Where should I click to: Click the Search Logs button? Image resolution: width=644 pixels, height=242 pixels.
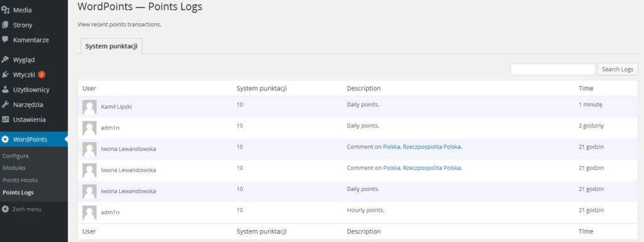(x=618, y=69)
